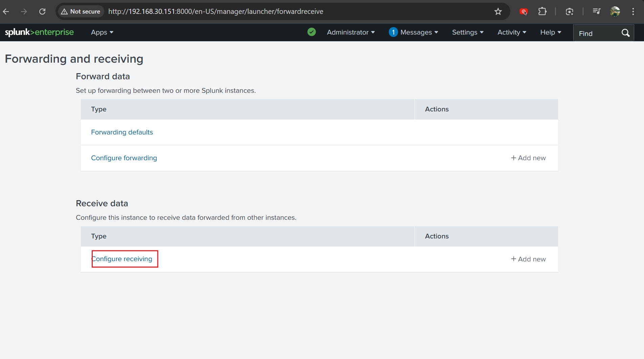Open the browser extensions puzzle icon
The width and height of the screenshot is (644, 359).
pyautogui.click(x=542, y=12)
